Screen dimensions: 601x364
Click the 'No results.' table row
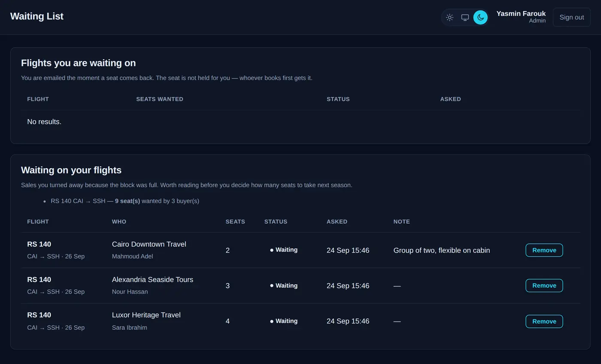(300, 122)
